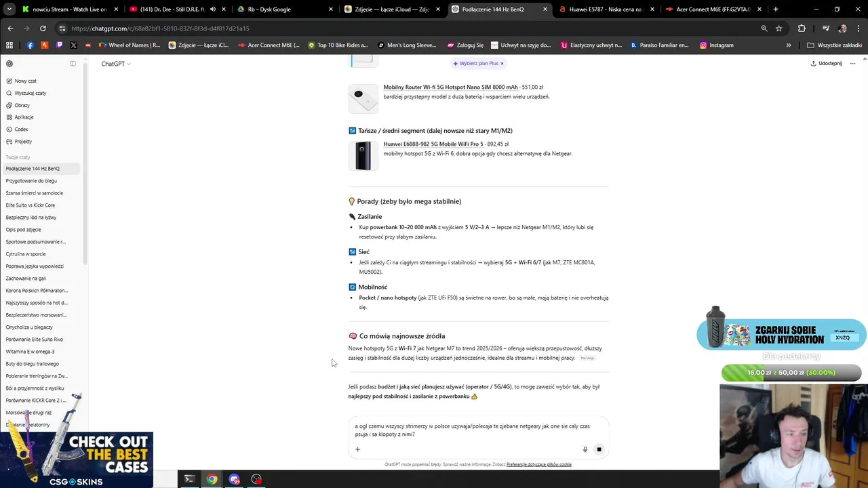Open the terminal icon in the taskbar
The image size is (868, 488).
pos(189,479)
